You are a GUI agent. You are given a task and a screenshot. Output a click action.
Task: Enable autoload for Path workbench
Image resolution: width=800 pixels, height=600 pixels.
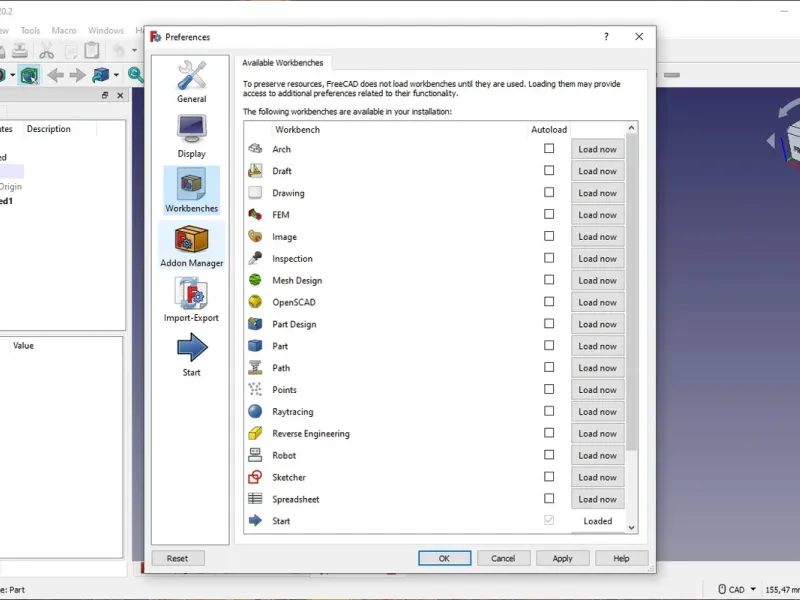point(549,367)
